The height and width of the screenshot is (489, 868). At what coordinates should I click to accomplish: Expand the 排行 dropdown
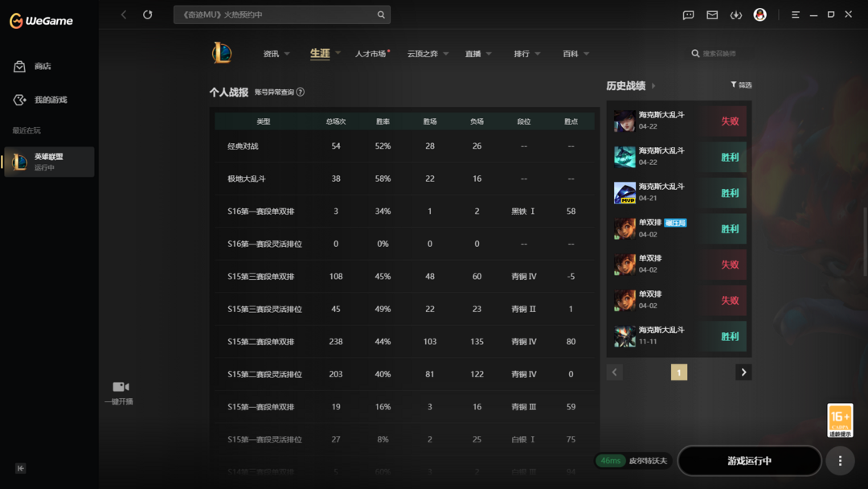point(538,54)
